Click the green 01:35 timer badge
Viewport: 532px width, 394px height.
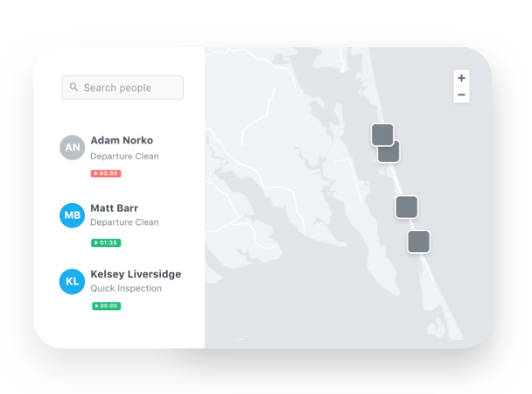106,243
